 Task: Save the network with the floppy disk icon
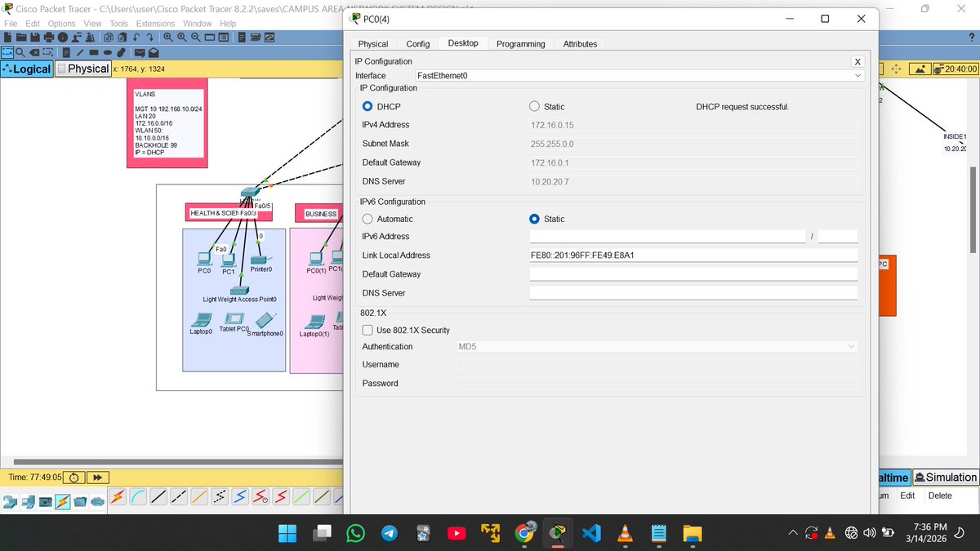pos(35,38)
